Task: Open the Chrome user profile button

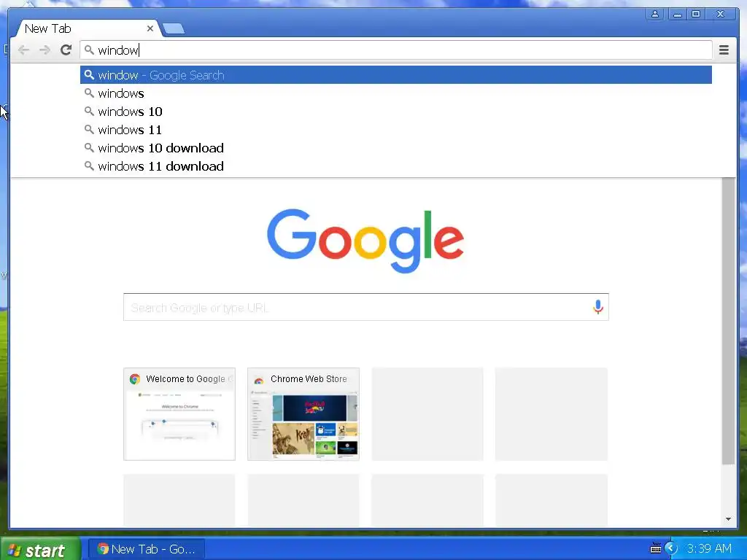Action: (x=655, y=14)
